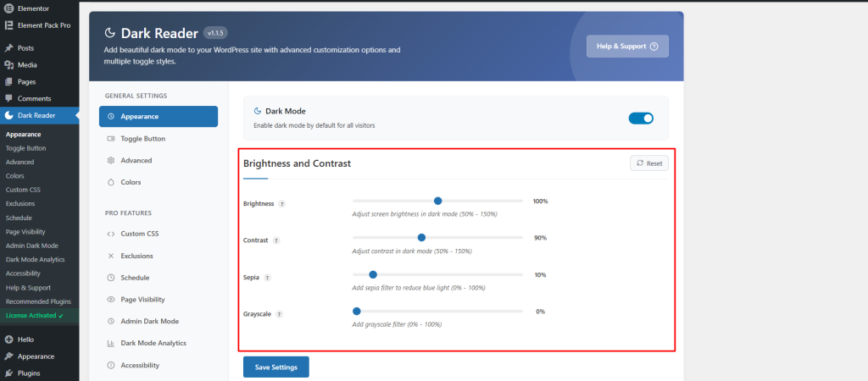Click the Admin Dark Mode clock icon
The width and height of the screenshot is (868, 381).
click(111, 321)
